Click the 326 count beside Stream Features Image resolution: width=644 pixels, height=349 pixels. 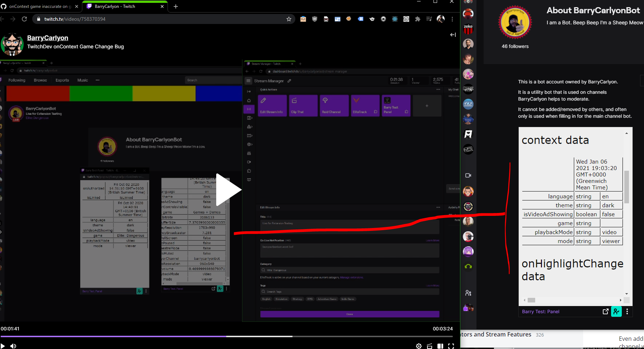(x=540, y=335)
